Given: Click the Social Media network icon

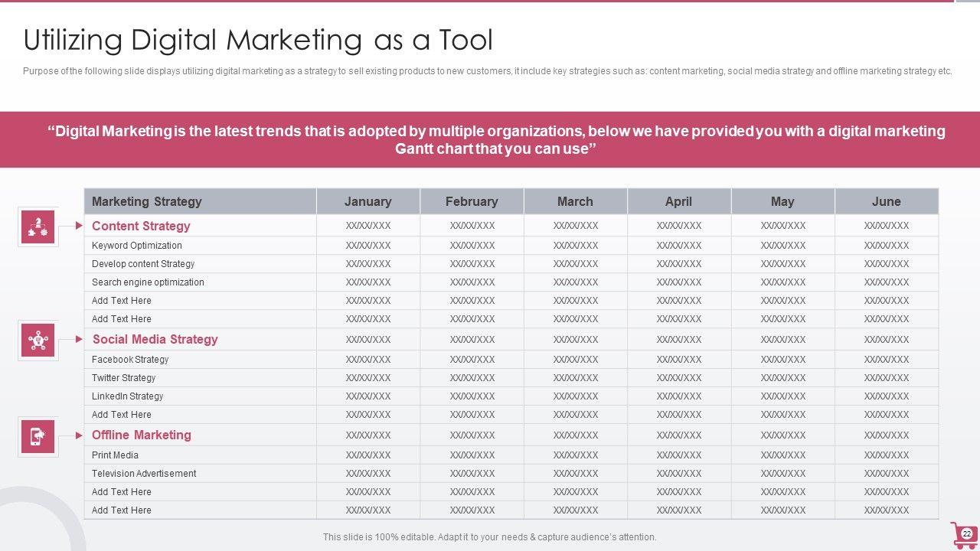Looking at the screenshot, I should click(x=38, y=340).
